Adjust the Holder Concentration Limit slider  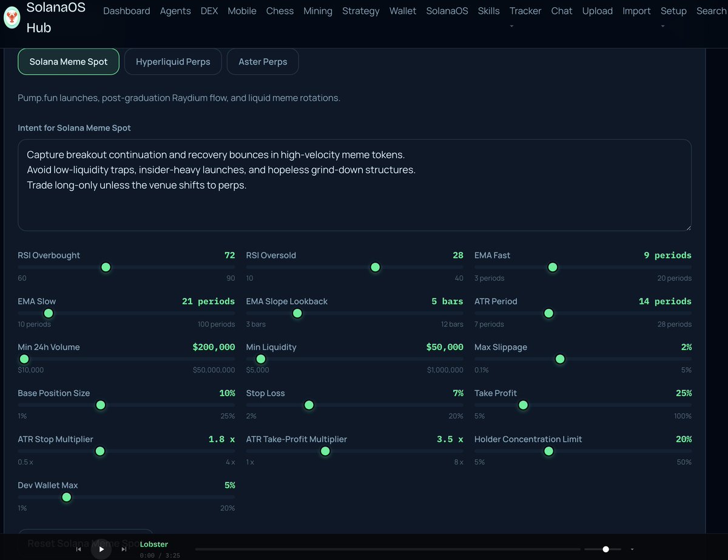[x=583, y=451]
